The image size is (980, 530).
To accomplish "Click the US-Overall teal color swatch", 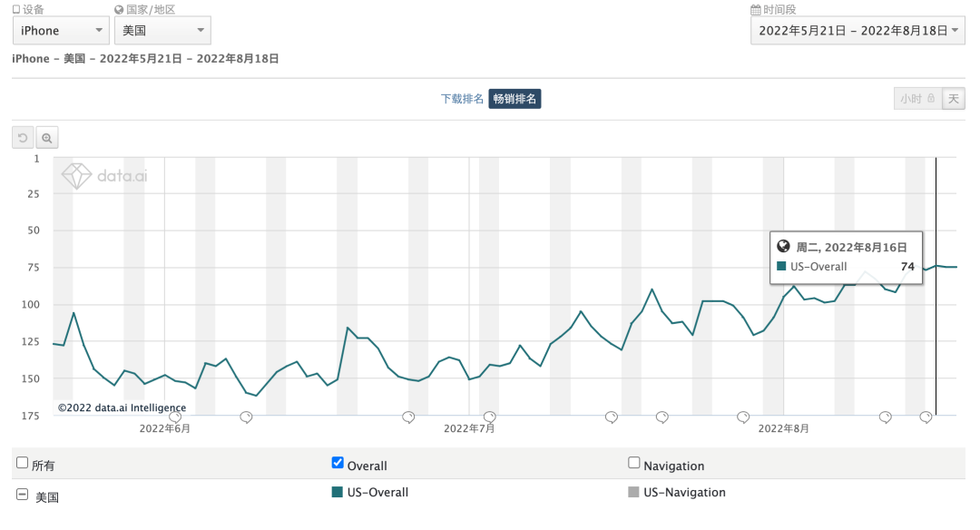I will pos(338,492).
